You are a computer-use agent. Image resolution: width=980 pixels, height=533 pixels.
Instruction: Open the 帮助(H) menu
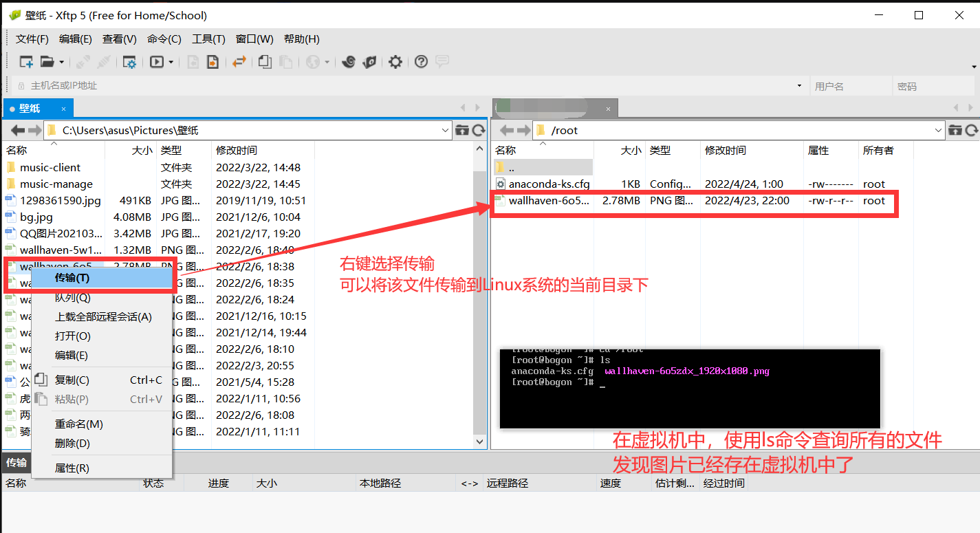click(x=302, y=39)
